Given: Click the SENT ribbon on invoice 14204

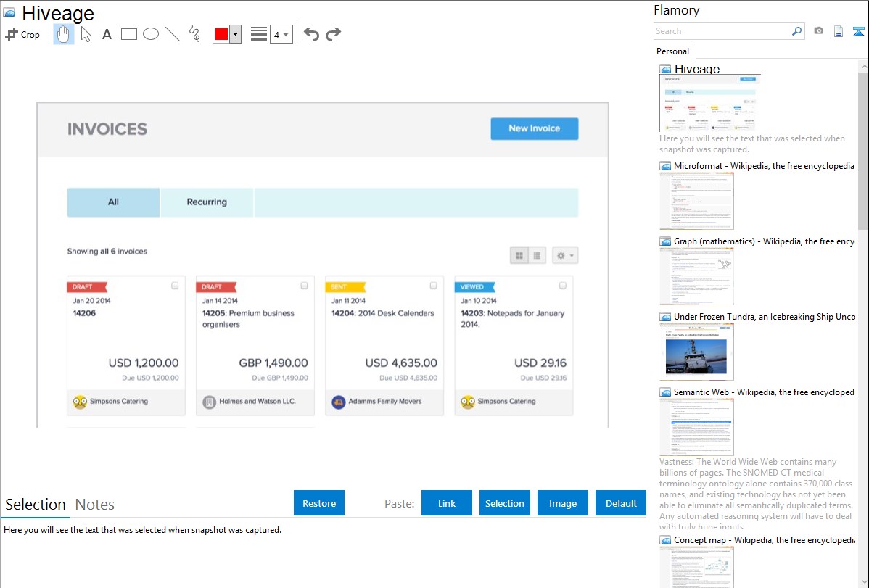Looking at the screenshot, I should (345, 287).
